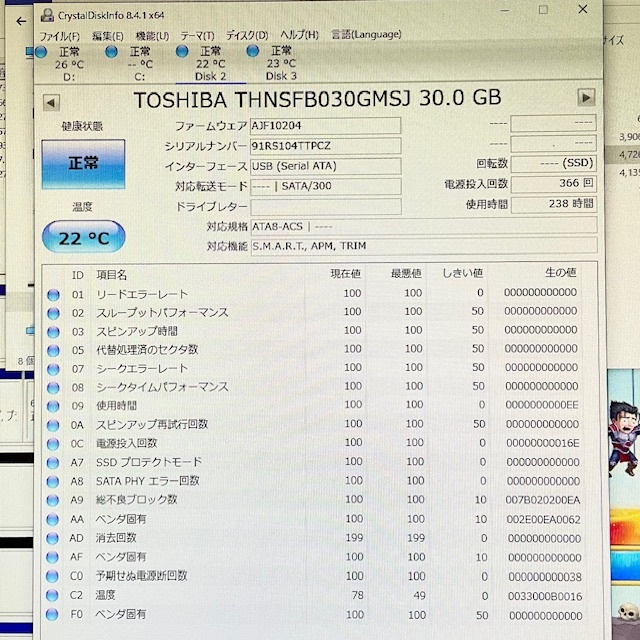Click the empty drive letter field
Viewport: 640px width, 640px height.
coord(325,207)
